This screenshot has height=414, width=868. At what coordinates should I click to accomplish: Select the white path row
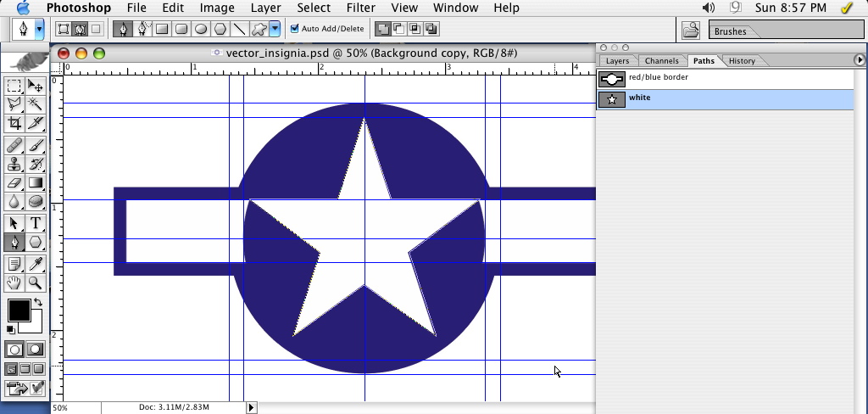tap(725, 99)
